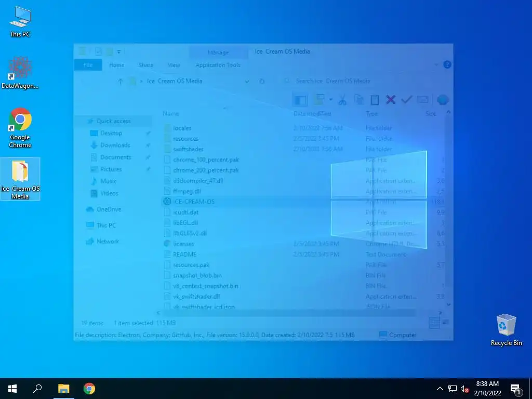Click the Up arrow navigation icon
This screenshot has height=399, width=532.
point(120,82)
